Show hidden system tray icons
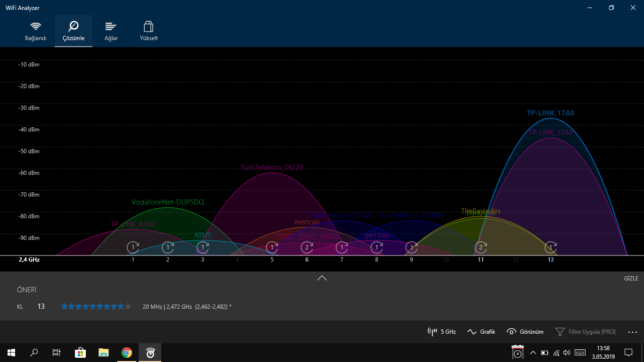Viewport: 644px width, 362px height. tap(533, 353)
